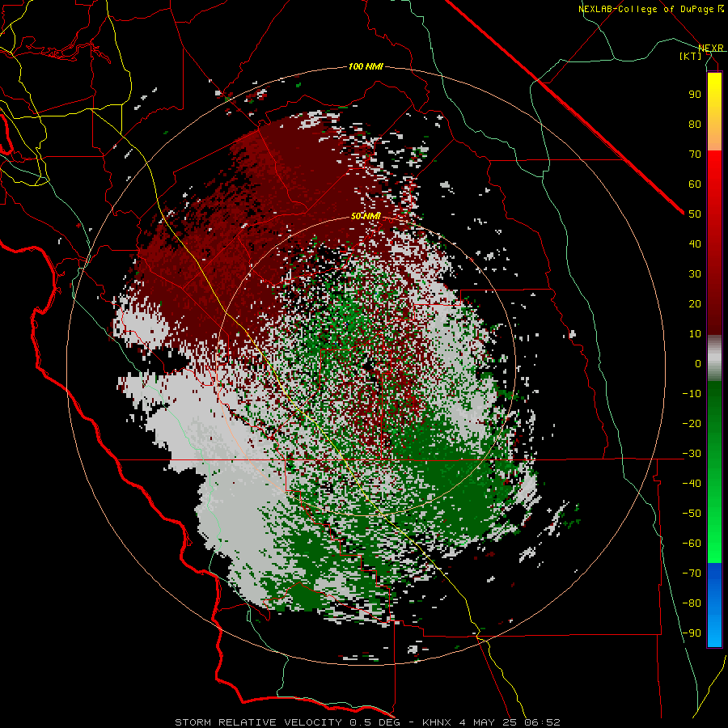Click the 70 value on velocity scale
Image resolution: width=728 pixels, height=728 pixels.
tap(695, 154)
